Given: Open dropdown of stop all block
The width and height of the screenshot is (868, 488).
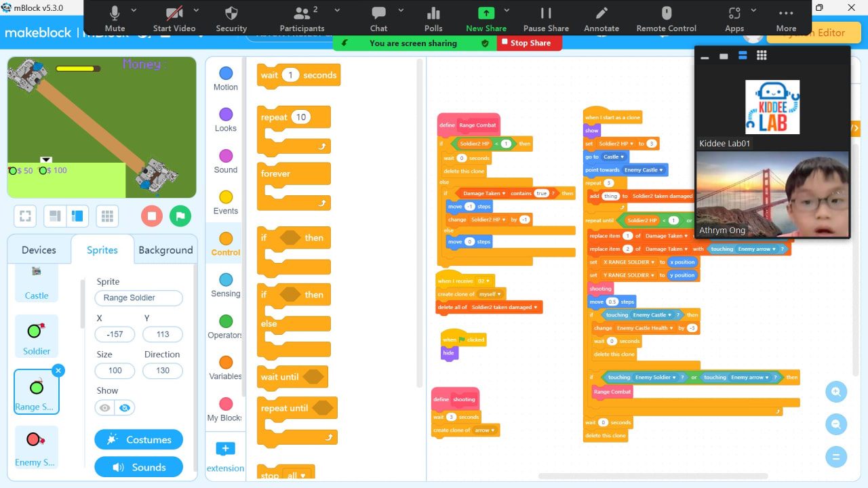Looking at the screenshot, I should [x=303, y=476].
